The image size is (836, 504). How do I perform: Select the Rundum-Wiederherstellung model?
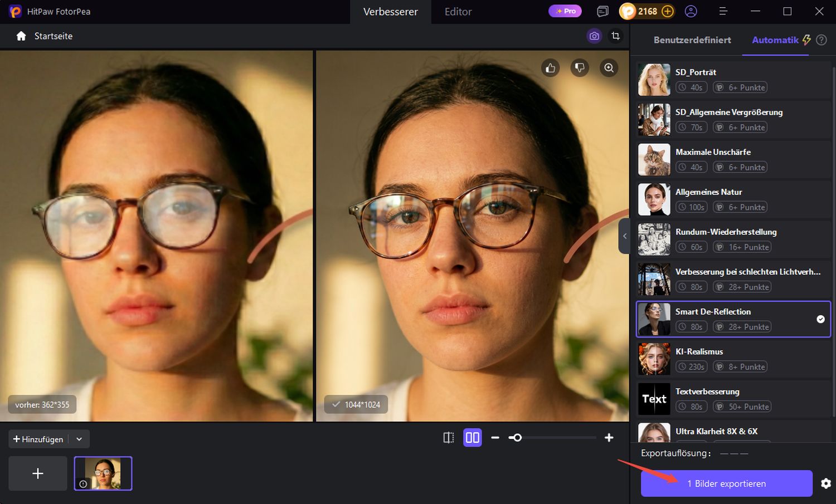pyautogui.click(x=733, y=239)
